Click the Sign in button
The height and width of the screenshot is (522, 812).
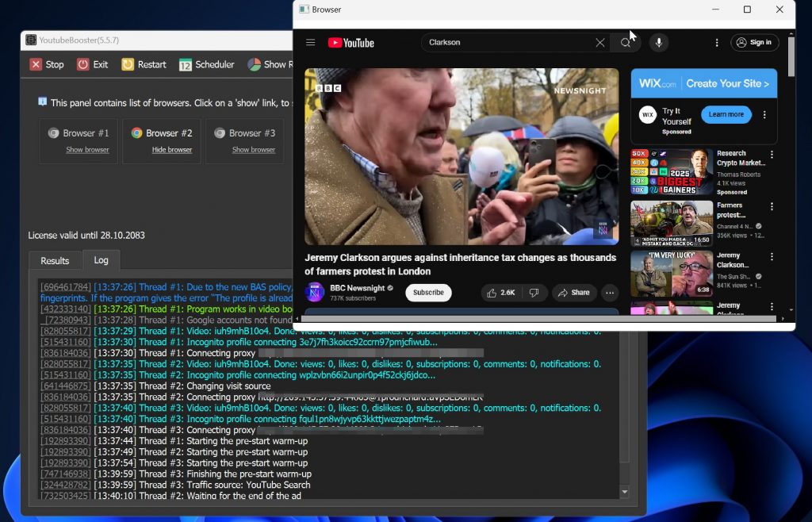click(x=755, y=43)
